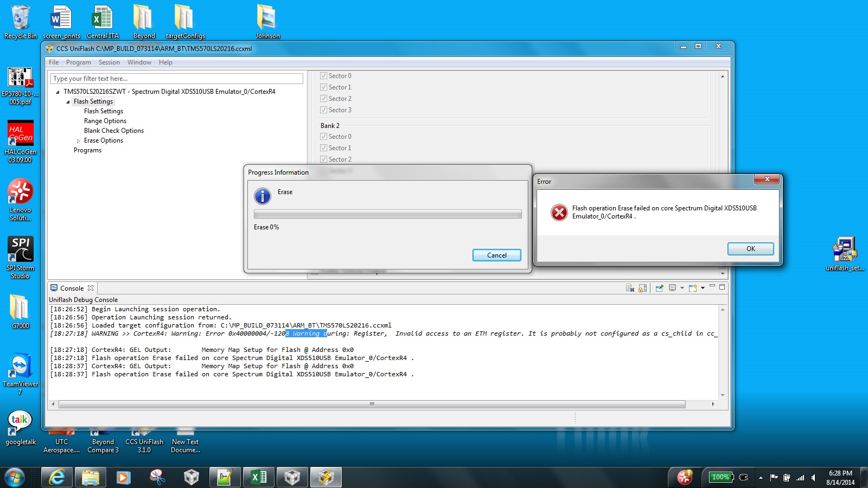Open File menu in UniFlash
The height and width of the screenshot is (488, 868).
[x=54, y=62]
